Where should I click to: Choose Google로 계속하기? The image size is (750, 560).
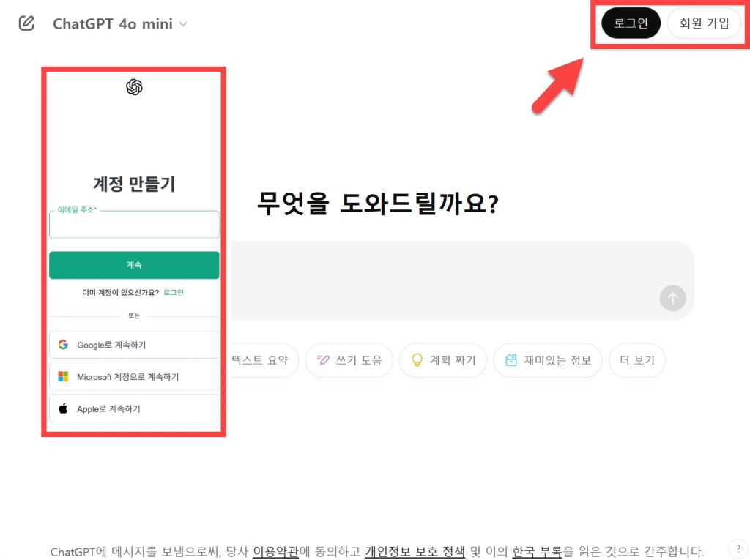135,345
